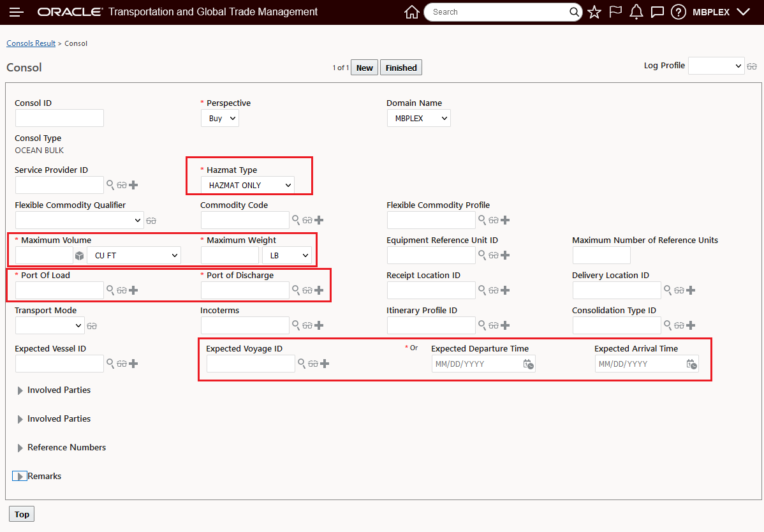
Task: Click the Consol ID input field
Action: (x=59, y=118)
